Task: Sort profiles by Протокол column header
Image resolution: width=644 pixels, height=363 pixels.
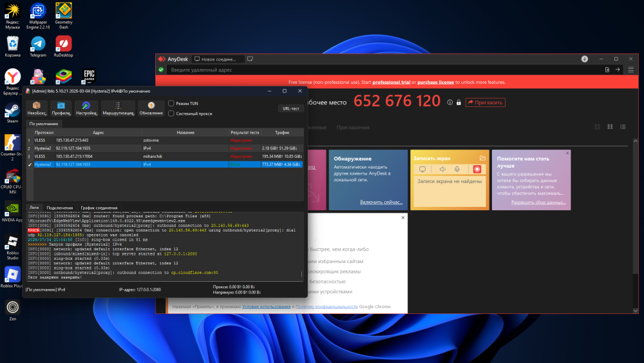Action: pyautogui.click(x=44, y=132)
